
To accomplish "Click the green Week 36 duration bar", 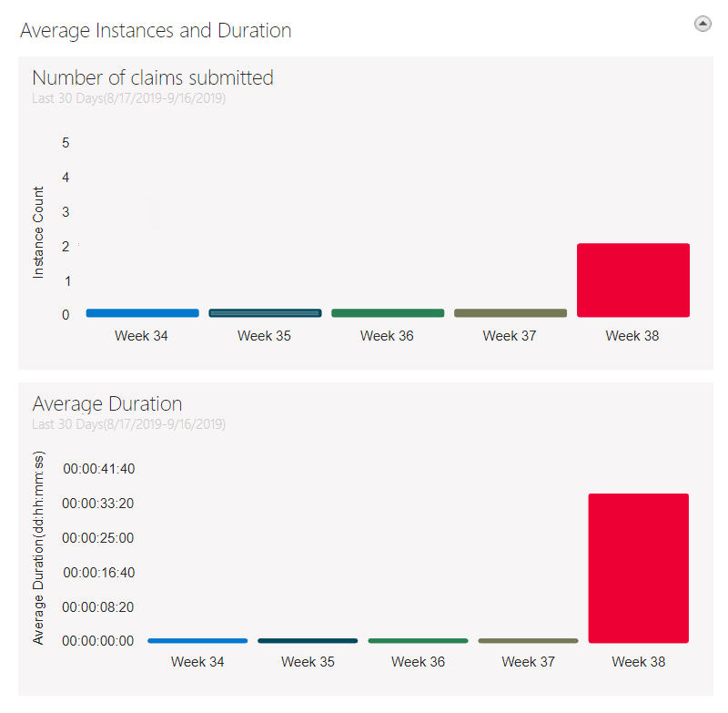I will 418,640.
